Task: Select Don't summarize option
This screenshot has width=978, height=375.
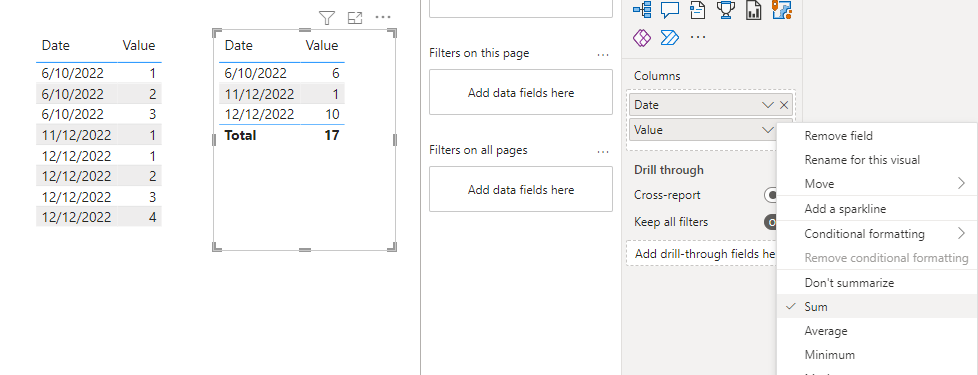Action: (x=877, y=283)
